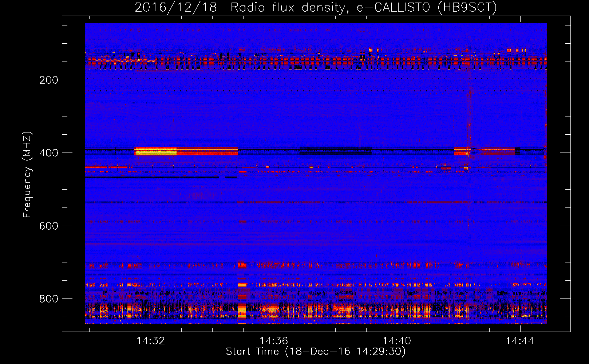Image resolution: width=589 pixels, height=364 pixels.
Task: Click the 200 MHz frequency tick label
Action: [x=49, y=80]
